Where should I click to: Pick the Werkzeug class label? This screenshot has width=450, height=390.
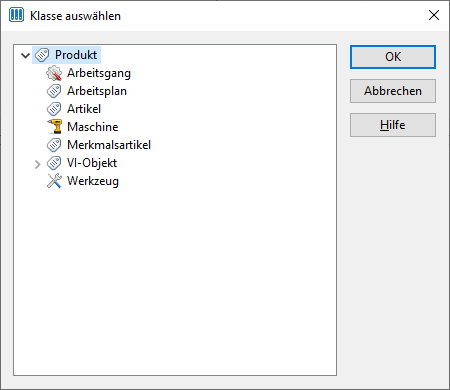[x=93, y=181]
